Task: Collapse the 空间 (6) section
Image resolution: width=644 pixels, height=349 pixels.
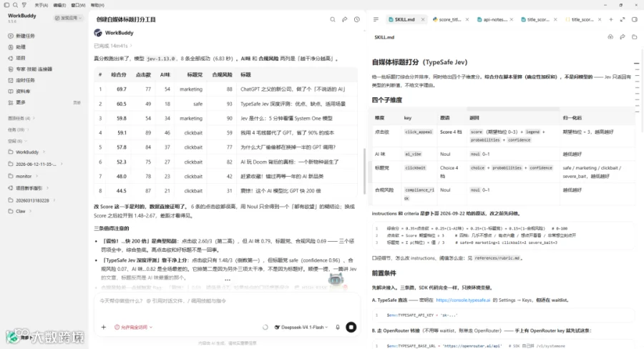Action: point(17,141)
